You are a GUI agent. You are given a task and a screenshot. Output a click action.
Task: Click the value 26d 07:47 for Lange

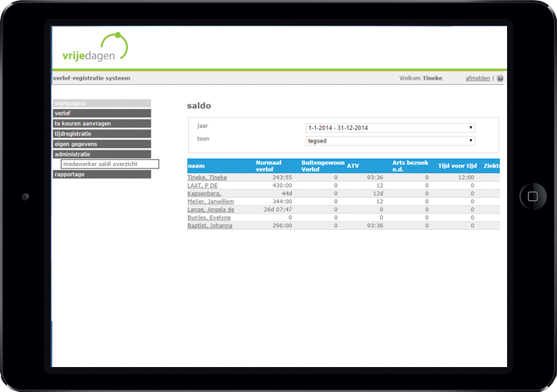278,210
